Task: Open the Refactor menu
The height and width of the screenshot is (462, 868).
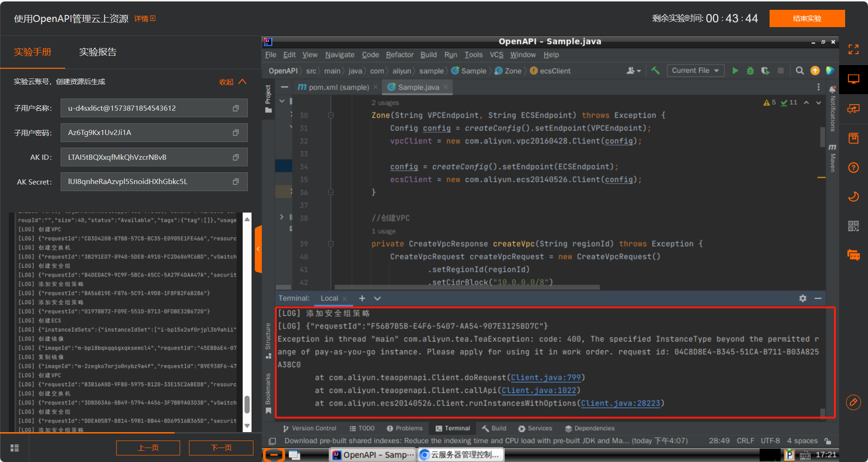Action: pyautogui.click(x=399, y=55)
